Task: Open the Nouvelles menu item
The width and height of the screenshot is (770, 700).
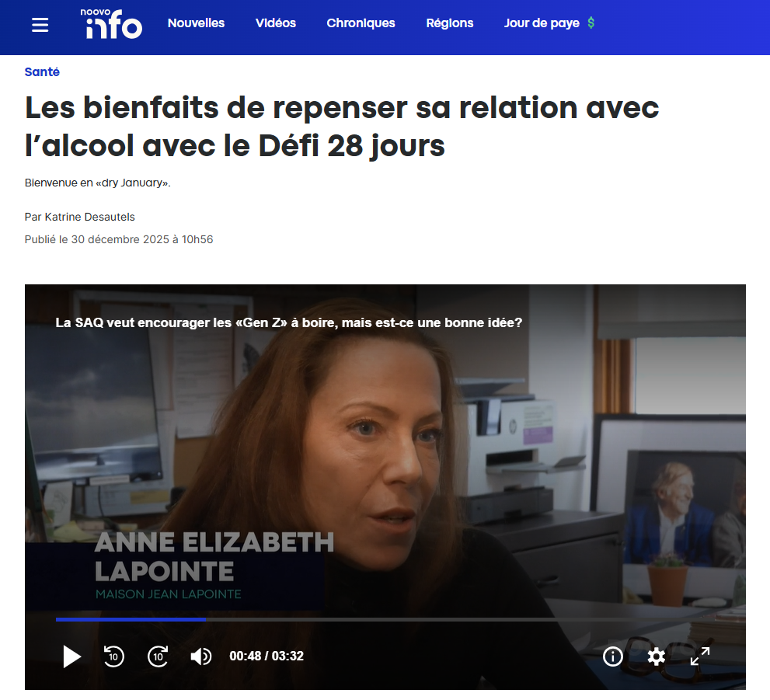Action: tap(196, 23)
